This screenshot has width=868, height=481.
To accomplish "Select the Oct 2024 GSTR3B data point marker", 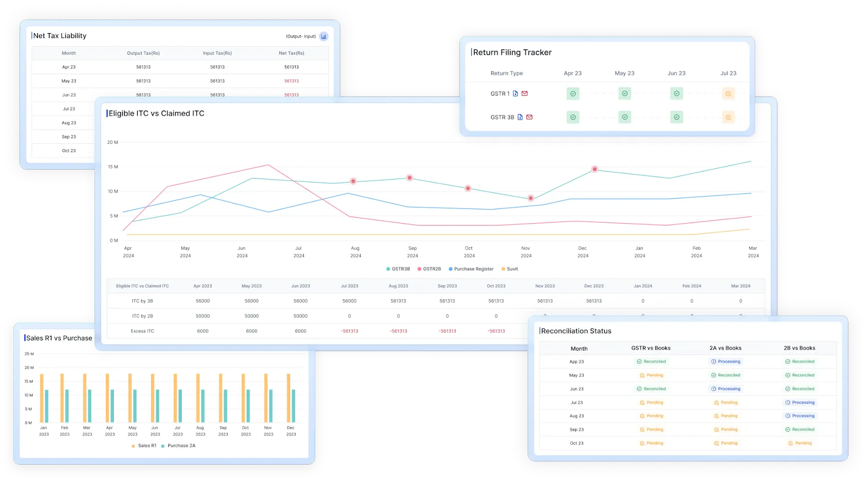I will (x=468, y=188).
